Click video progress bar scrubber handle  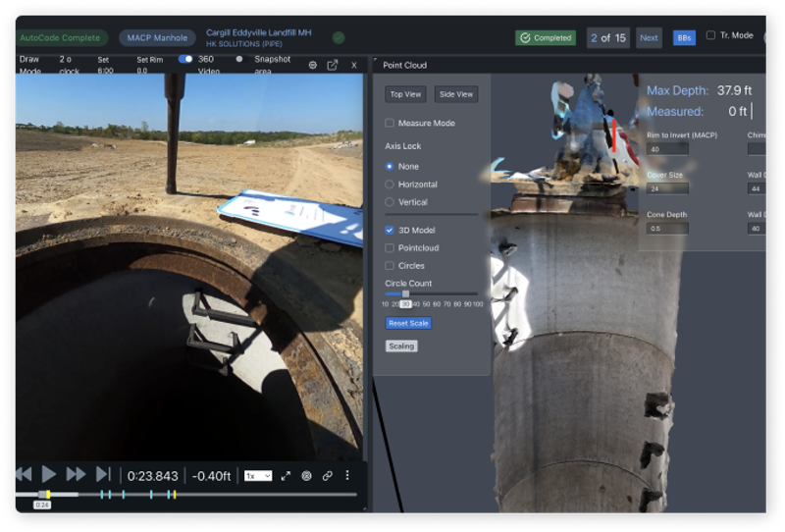tap(42, 495)
